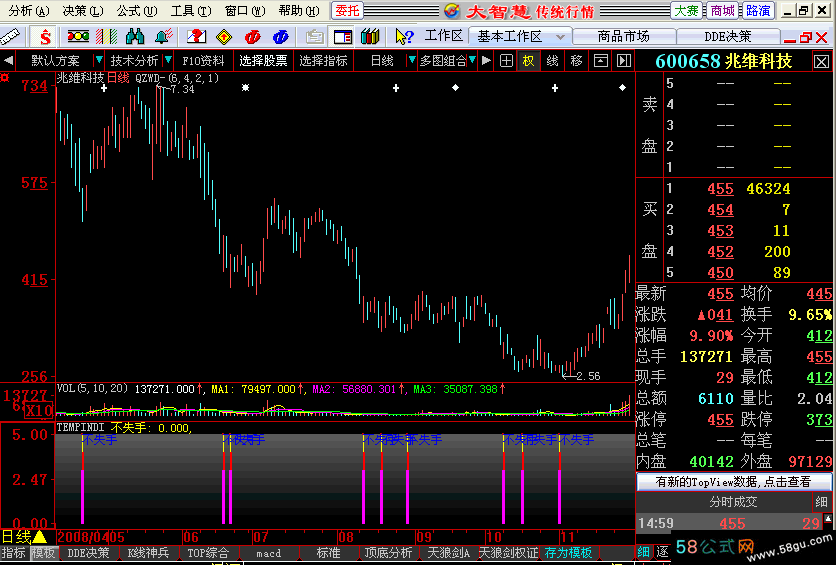This screenshot has width=836, height=565.
Task: Click buy price 455 at 买盘 level 1
Action: (720, 189)
